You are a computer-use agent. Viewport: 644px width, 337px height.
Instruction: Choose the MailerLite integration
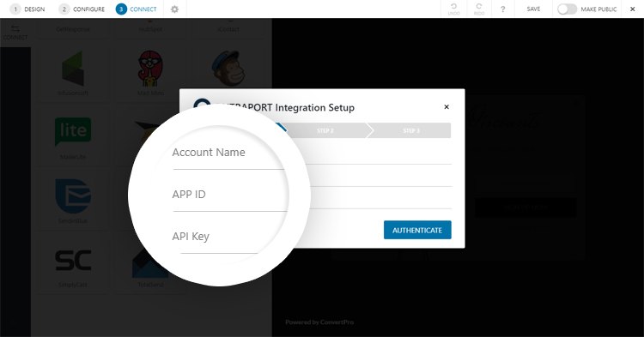click(73, 137)
